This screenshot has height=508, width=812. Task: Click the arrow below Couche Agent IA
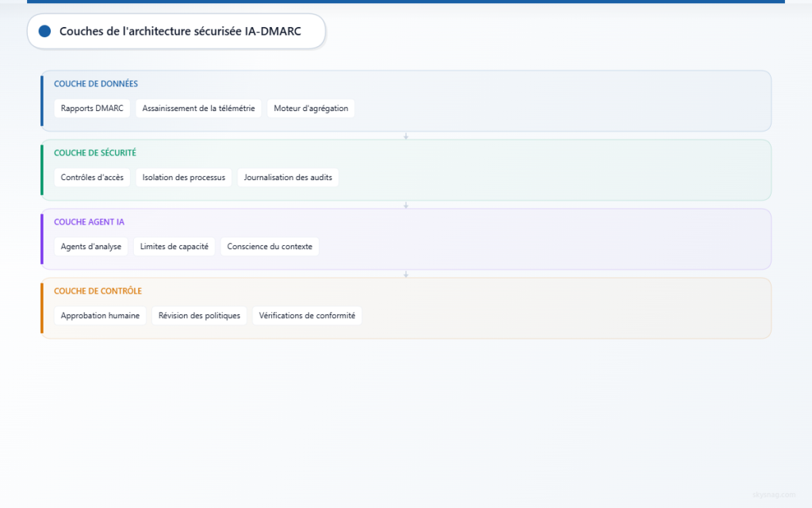[x=406, y=274]
